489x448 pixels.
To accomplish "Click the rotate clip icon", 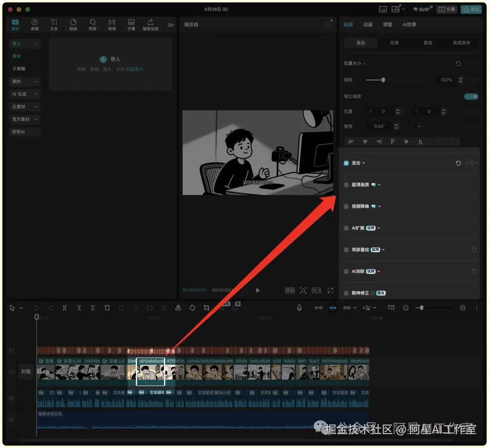I will pos(192,308).
